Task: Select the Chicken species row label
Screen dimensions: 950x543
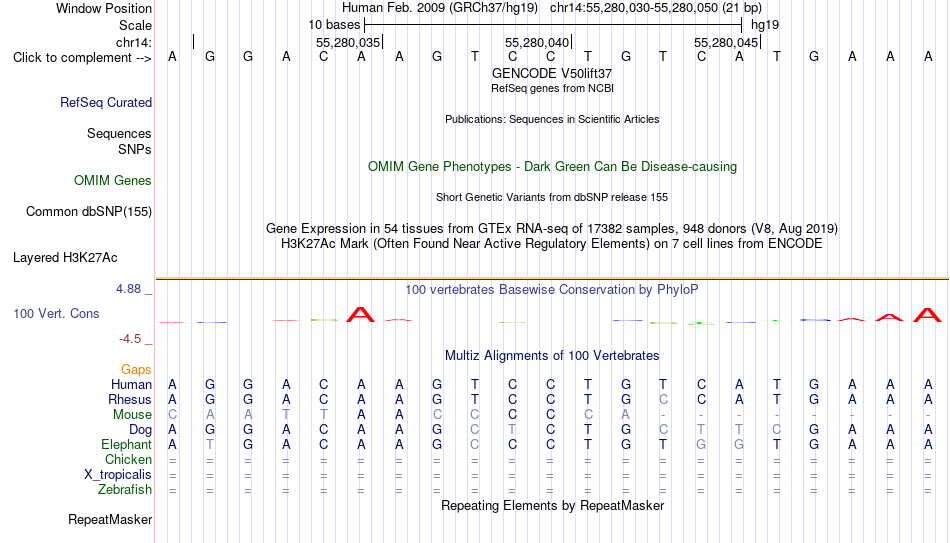Action: click(x=128, y=459)
